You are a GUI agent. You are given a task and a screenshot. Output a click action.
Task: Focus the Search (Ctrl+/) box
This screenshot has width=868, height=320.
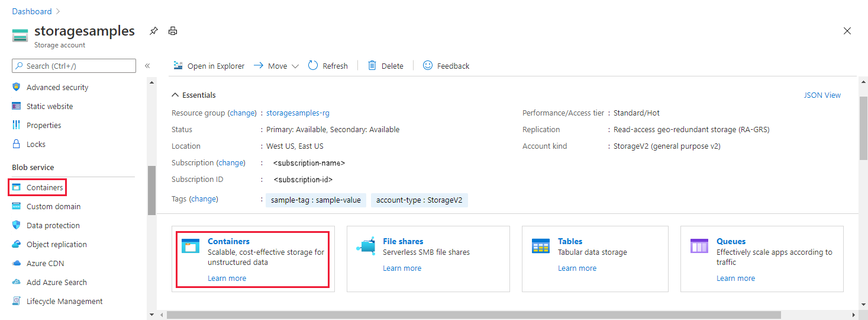(x=74, y=66)
